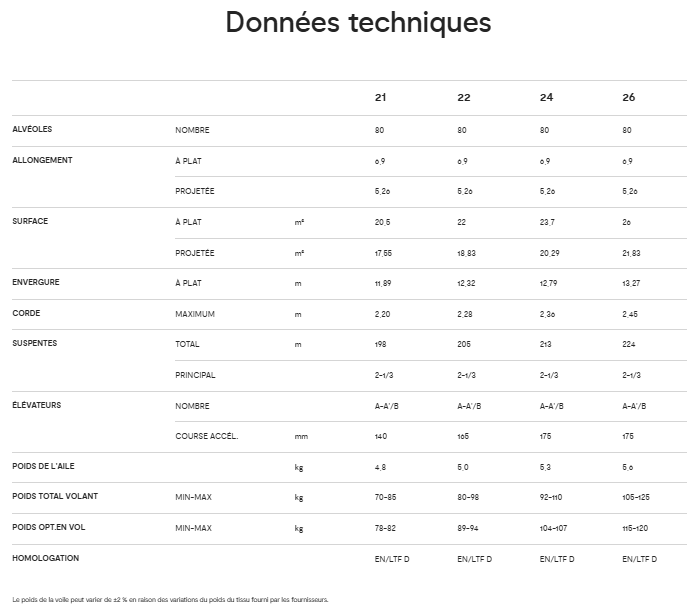Screen dimensions: 687x612
Task: Click the ÉLÉVATEURS row label
Action: [37, 404]
